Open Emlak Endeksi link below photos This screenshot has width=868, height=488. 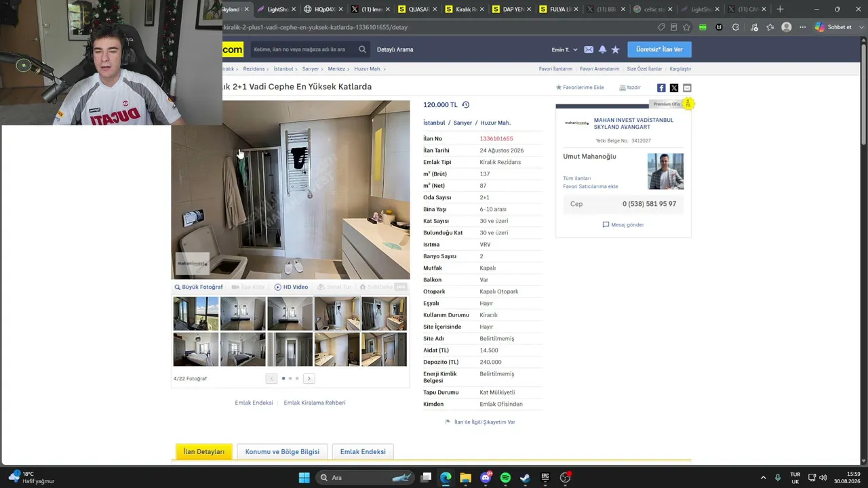254,403
